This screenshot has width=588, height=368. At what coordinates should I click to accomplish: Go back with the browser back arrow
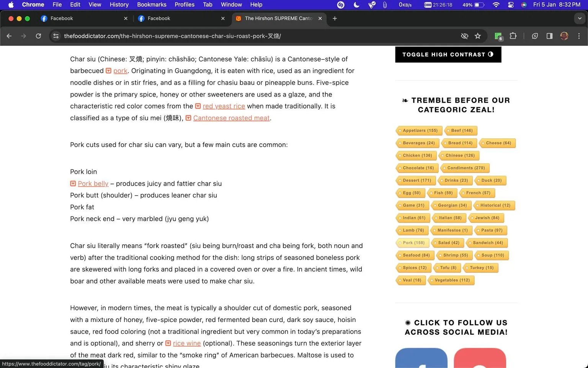tap(9, 36)
